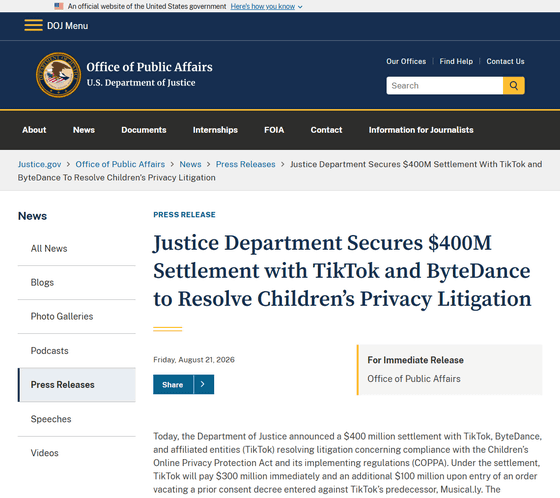The image size is (560, 498).
Task: Expand the Share chevron arrow
Action: point(203,384)
